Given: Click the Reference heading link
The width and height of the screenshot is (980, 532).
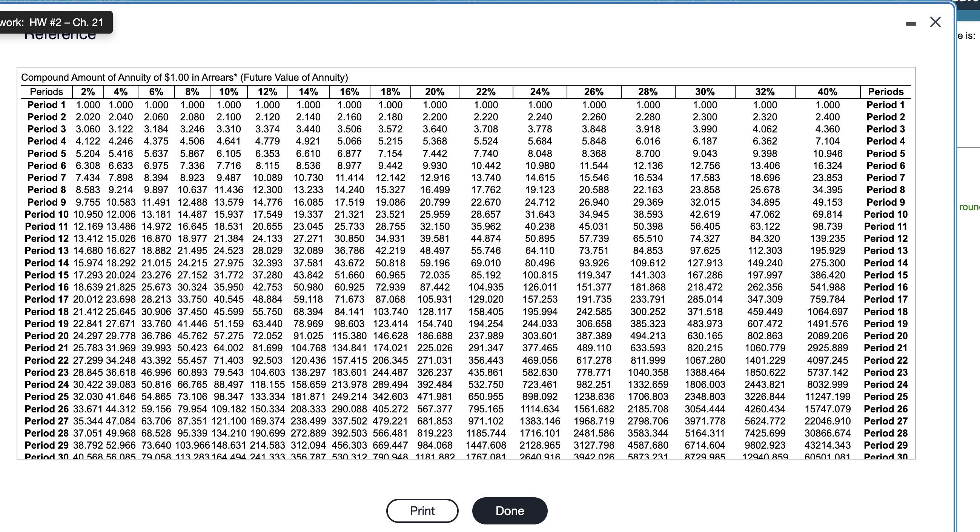Looking at the screenshot, I should [60, 37].
